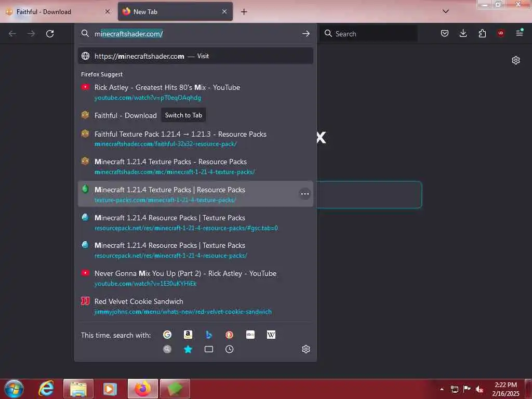Search this time with Bing icon
The image size is (532, 399).
coord(209,335)
